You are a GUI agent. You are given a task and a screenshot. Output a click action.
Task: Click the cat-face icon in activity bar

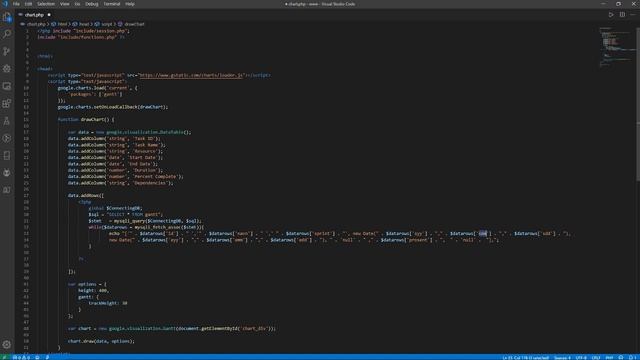click(x=7, y=173)
